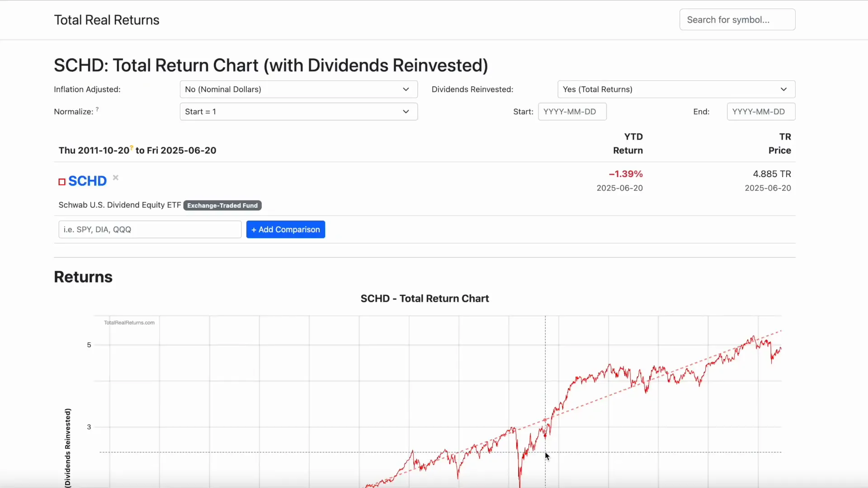Image resolution: width=868 pixels, height=488 pixels.
Task: Click the Inflation Adjusted label
Action: pos(87,89)
